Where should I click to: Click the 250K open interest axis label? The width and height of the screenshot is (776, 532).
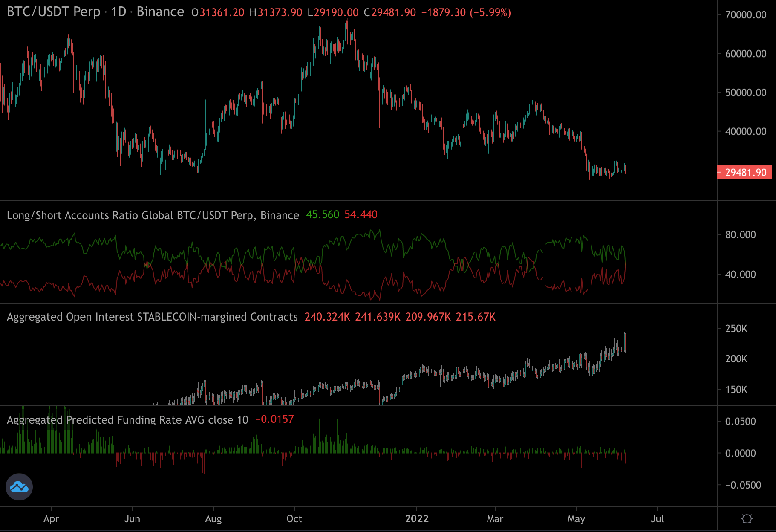[736, 329]
